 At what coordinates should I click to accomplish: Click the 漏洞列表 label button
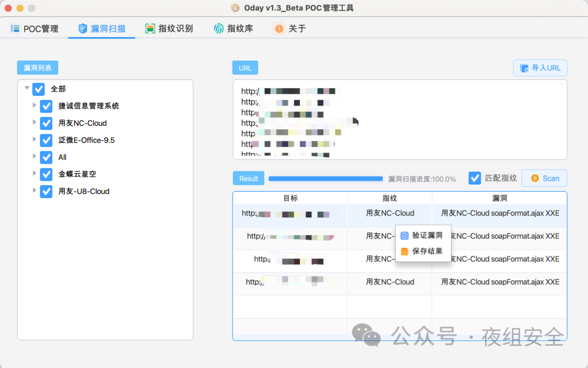(38, 68)
